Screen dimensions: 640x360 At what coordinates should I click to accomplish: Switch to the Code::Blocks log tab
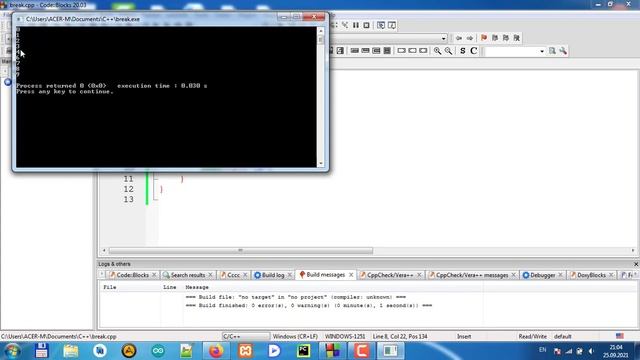[132, 275]
